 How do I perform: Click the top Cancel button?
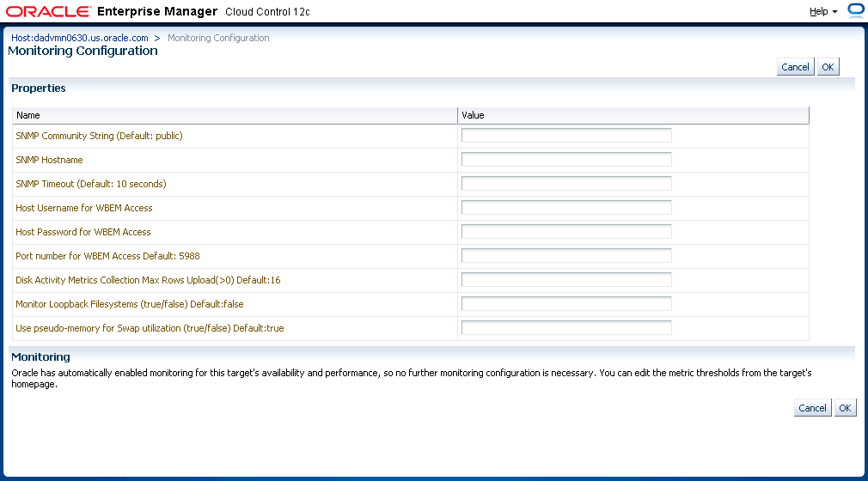click(x=795, y=67)
